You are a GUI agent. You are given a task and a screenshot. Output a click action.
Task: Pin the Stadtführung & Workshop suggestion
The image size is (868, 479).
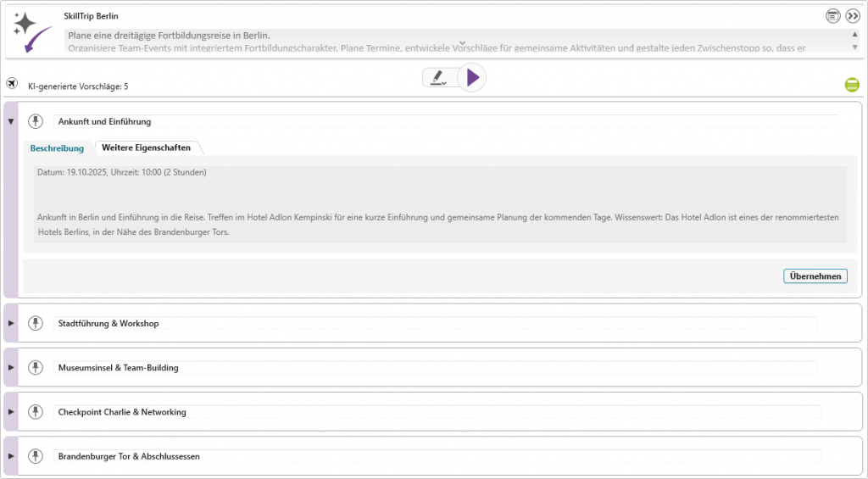point(35,323)
